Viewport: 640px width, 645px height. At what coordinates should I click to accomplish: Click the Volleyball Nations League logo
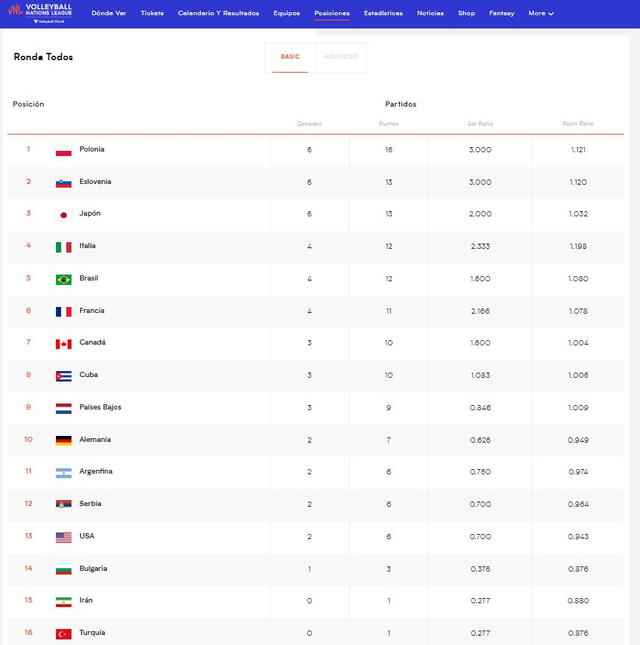coord(40,13)
